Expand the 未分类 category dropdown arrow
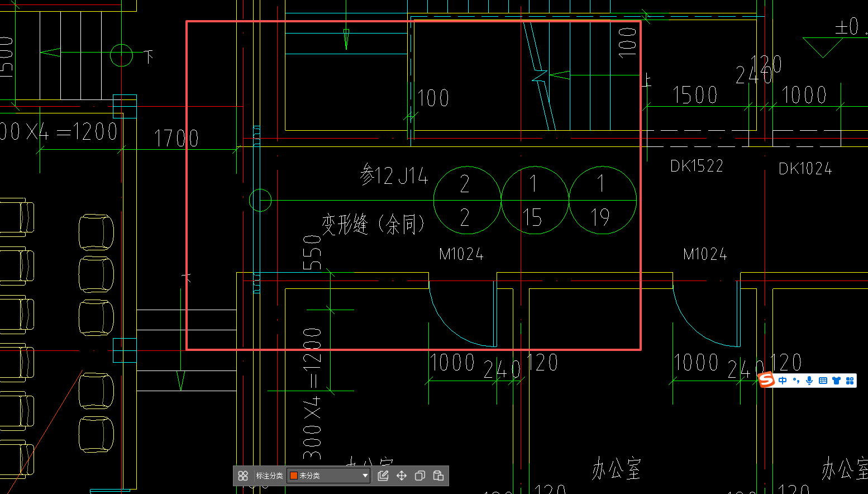868x494 pixels. pos(365,476)
